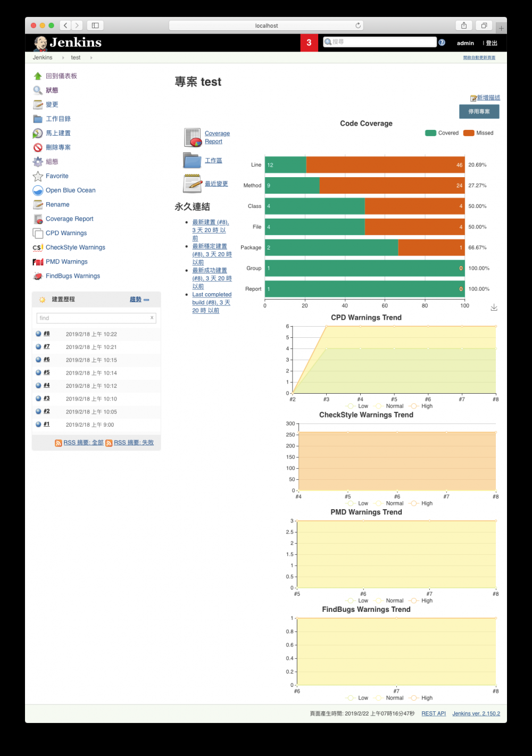This screenshot has width=532, height=756.
Task: Open CheckStyle Warnings via its CS icon
Action: (x=37, y=247)
